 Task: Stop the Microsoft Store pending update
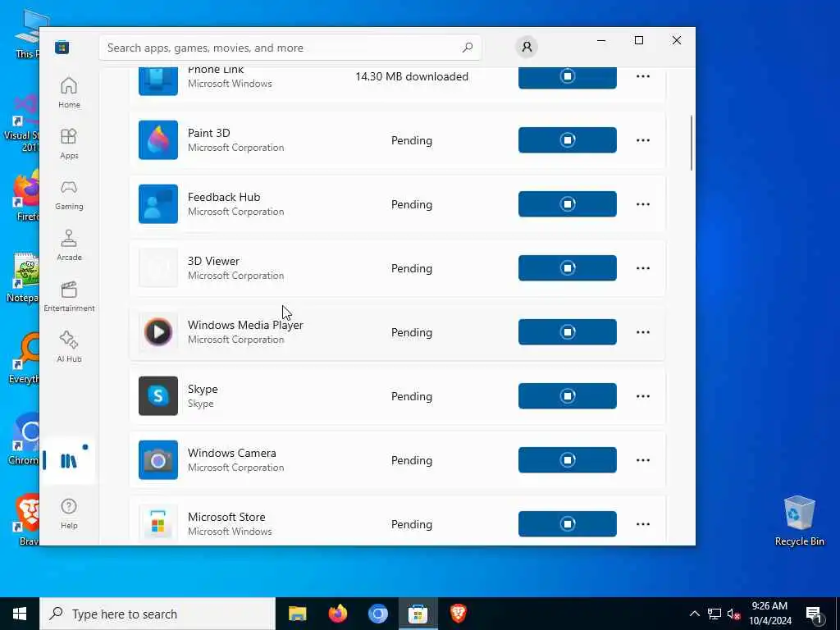point(568,524)
